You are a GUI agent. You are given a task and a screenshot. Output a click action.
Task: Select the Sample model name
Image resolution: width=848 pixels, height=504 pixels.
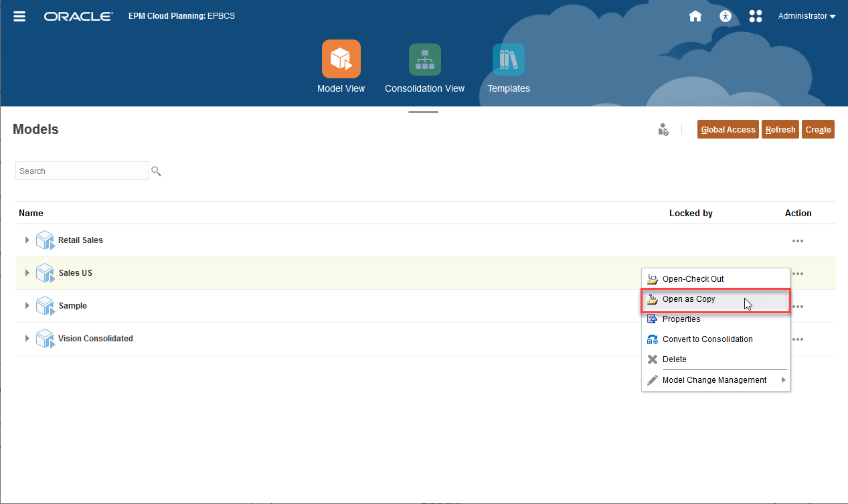73,305
